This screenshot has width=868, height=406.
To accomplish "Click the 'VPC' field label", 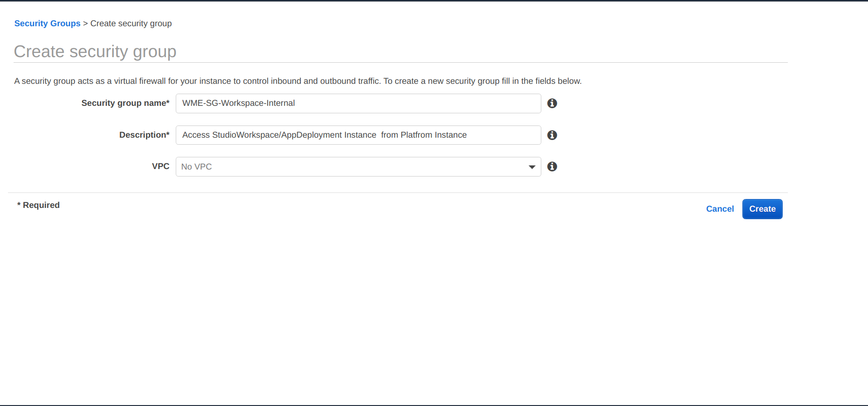I will coord(160,166).
